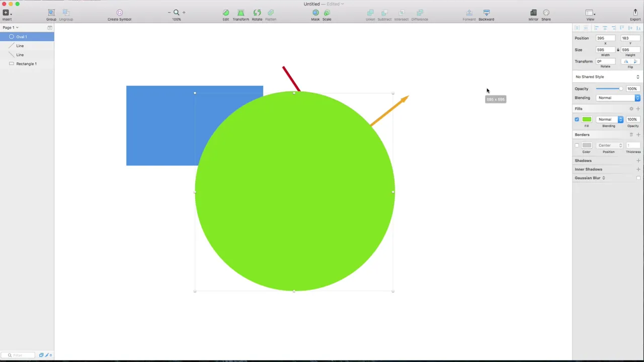This screenshot has height=362, width=644.
Task: Open the Page 1 dropdown
Action: pos(10,28)
